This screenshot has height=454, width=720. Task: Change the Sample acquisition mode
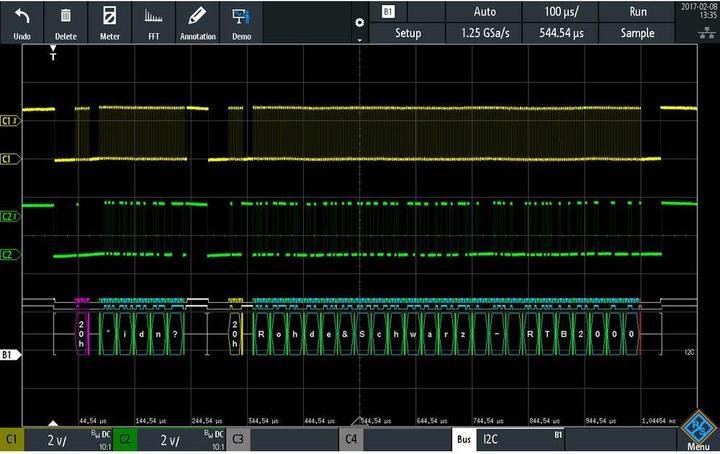[x=637, y=33]
